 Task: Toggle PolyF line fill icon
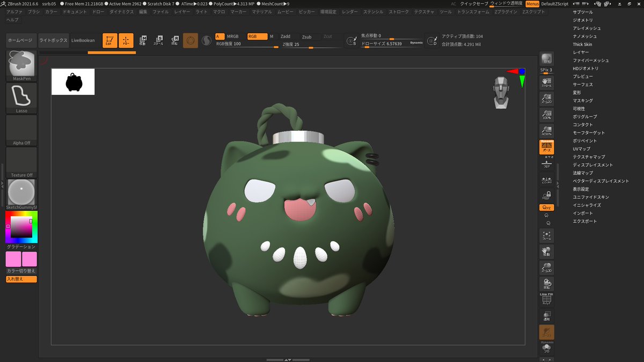pyautogui.click(x=547, y=301)
